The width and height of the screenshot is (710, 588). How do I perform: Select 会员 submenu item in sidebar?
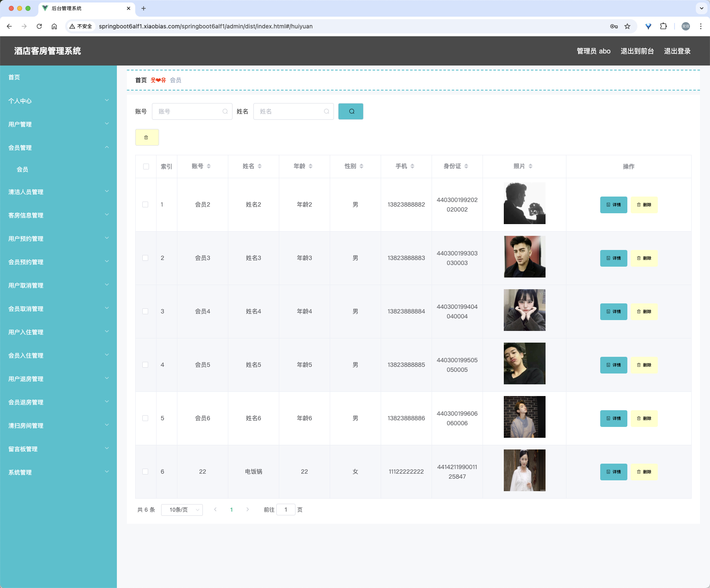point(58,169)
